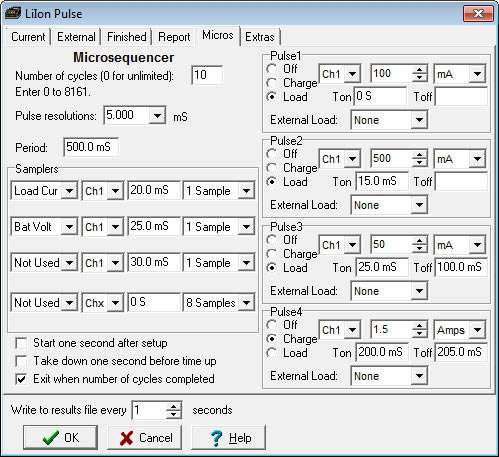Open the 8 Samples dropdown
This screenshot has height=457, width=499.
(246, 303)
